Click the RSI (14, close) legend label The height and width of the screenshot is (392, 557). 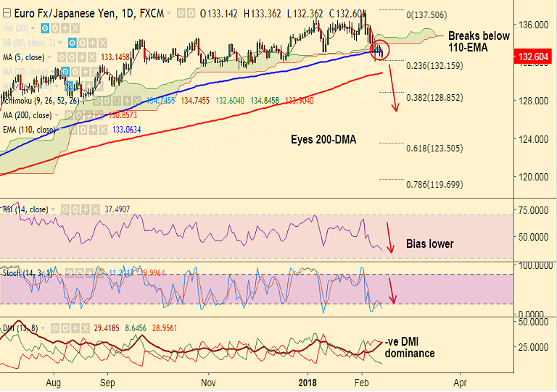pyautogui.click(x=25, y=209)
